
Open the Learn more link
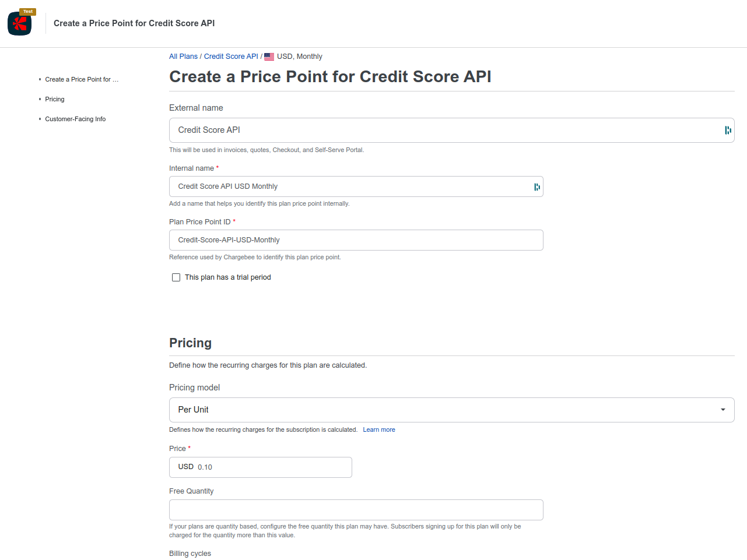tap(379, 429)
